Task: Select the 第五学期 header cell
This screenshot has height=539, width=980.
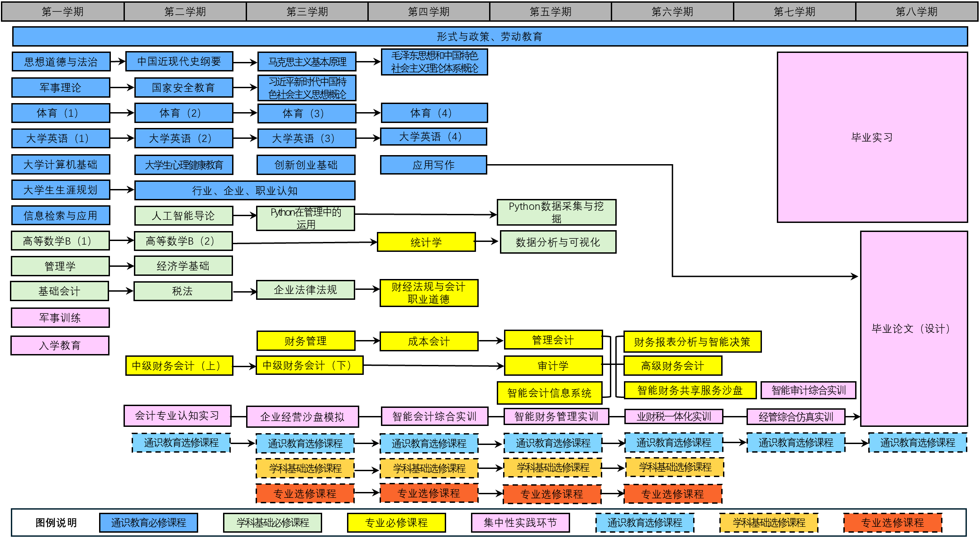Action: pos(550,12)
